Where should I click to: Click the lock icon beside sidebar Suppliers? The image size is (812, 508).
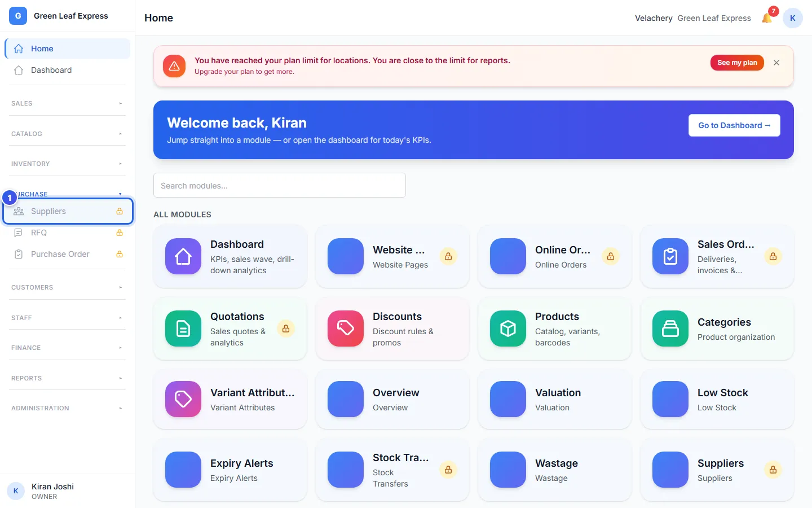click(x=120, y=211)
